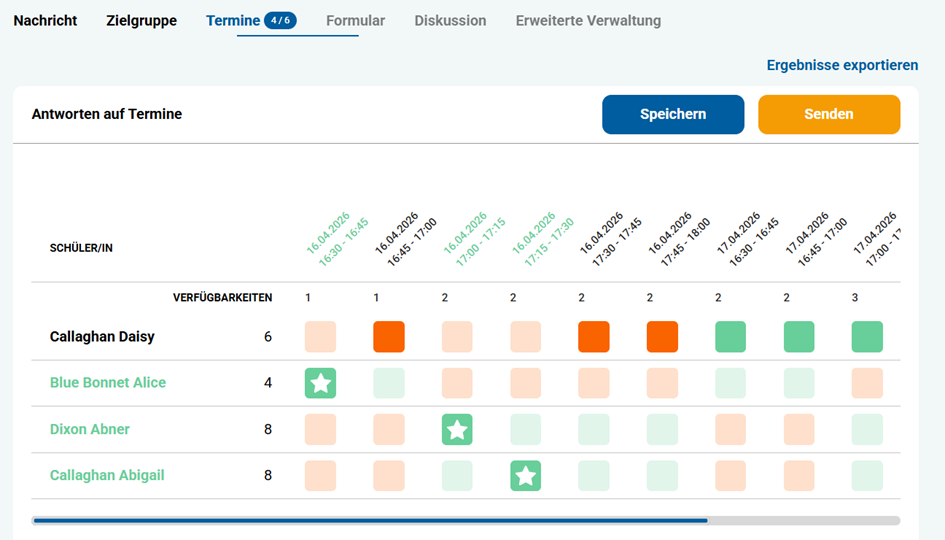Click Callaghan Abigail's starred 17:15-17:30 slot
Screen dimensions: 945x540
[526, 476]
